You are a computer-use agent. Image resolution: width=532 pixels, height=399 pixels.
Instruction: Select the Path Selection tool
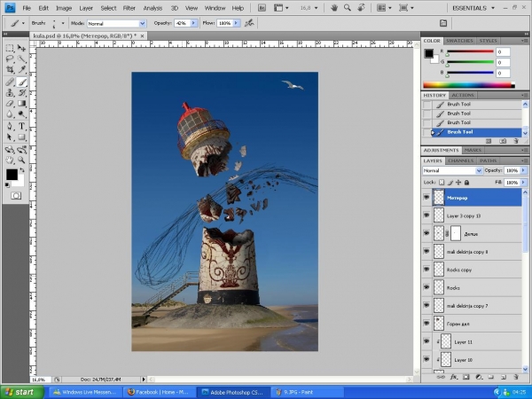(x=10, y=137)
